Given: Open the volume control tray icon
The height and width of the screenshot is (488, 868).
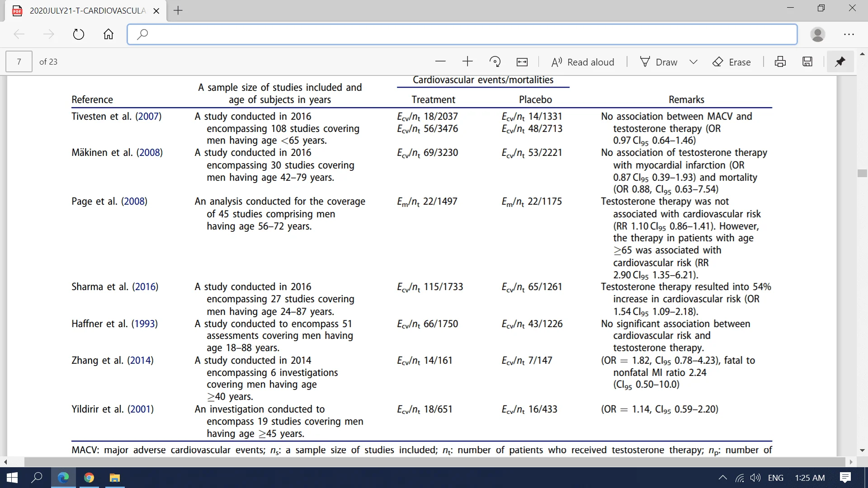Looking at the screenshot, I should click(x=755, y=478).
